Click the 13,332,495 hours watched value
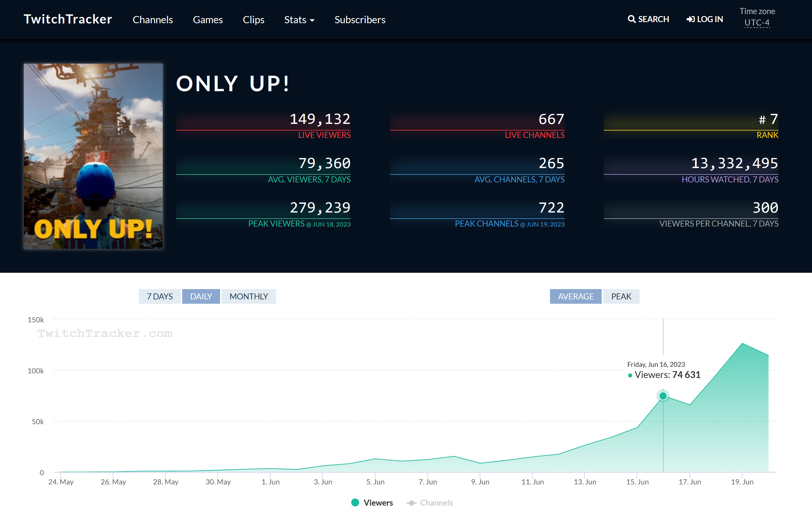This screenshot has width=812, height=524. pyautogui.click(x=735, y=163)
